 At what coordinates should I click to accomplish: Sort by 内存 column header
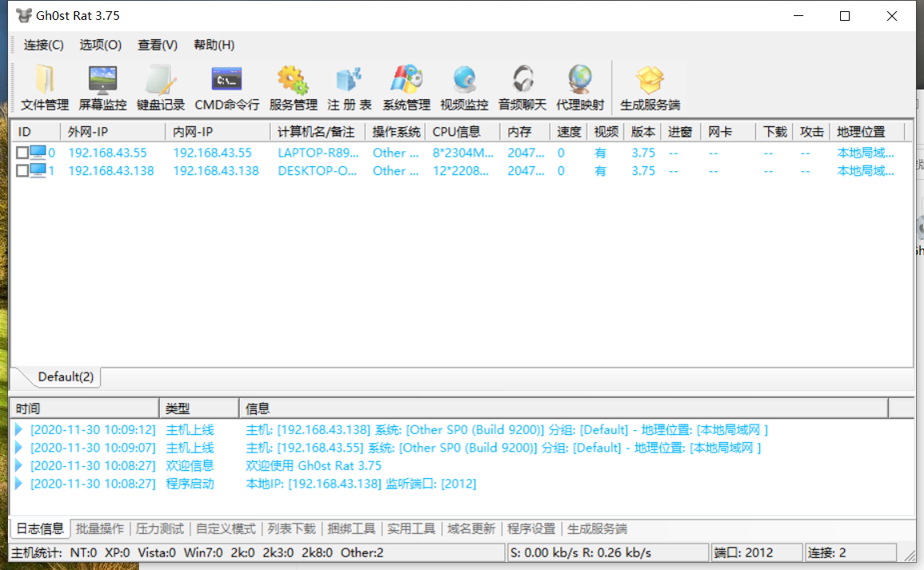[525, 132]
